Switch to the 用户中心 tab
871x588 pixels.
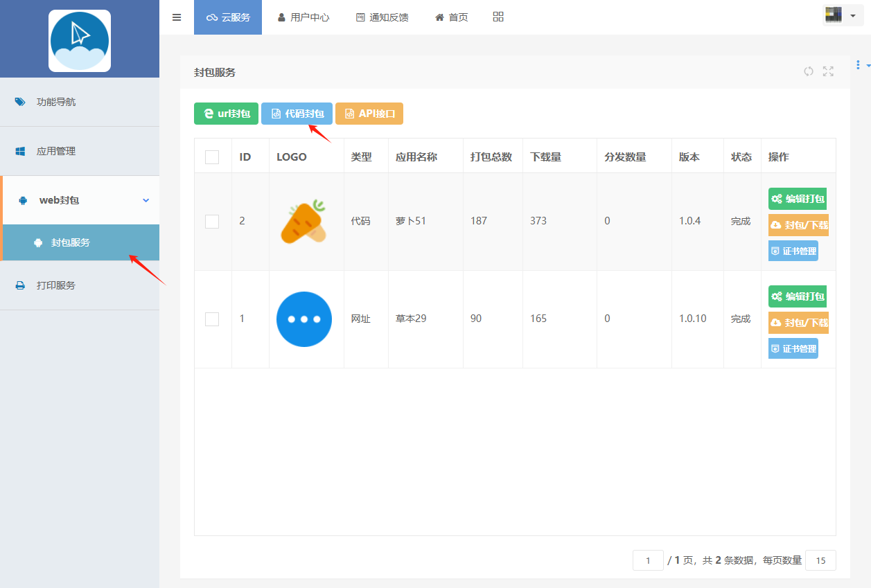[x=303, y=17]
